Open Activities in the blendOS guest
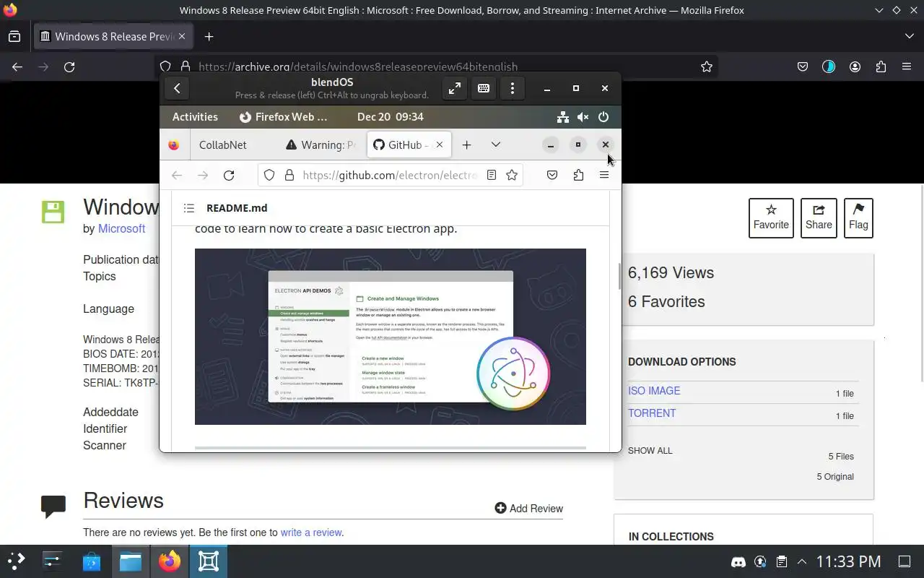The height and width of the screenshot is (578, 924). (195, 117)
